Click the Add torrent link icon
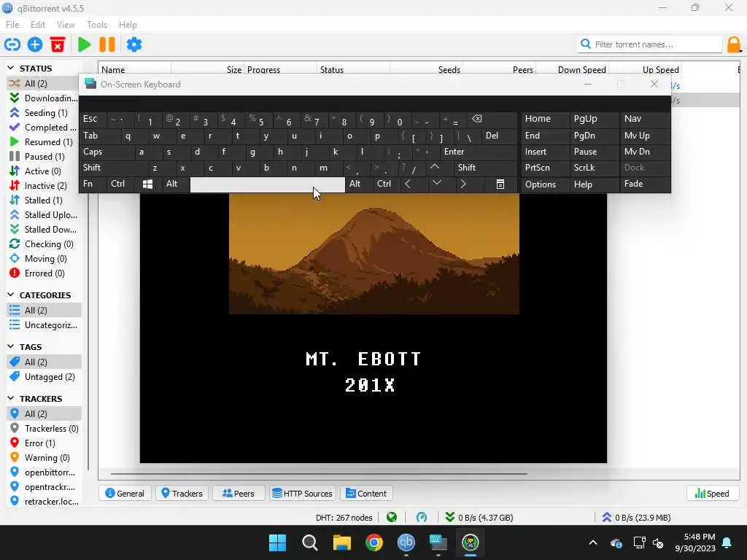This screenshot has height=560, width=747. tap(12, 44)
